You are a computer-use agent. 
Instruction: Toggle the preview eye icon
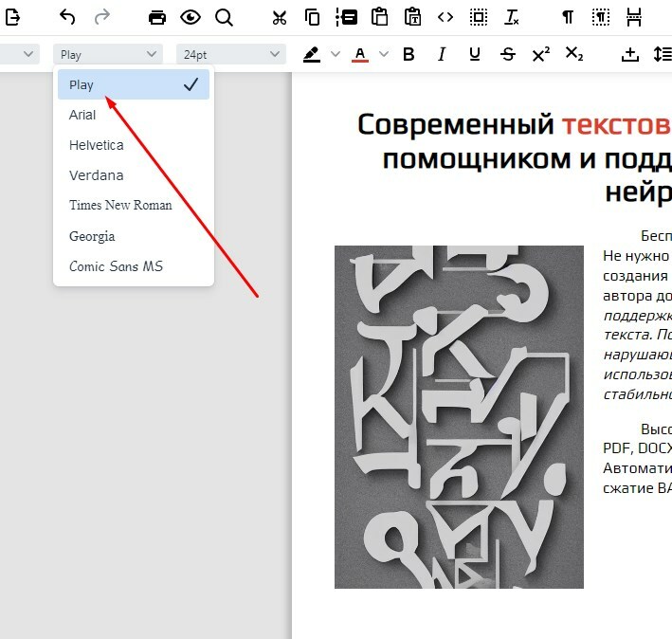click(191, 17)
